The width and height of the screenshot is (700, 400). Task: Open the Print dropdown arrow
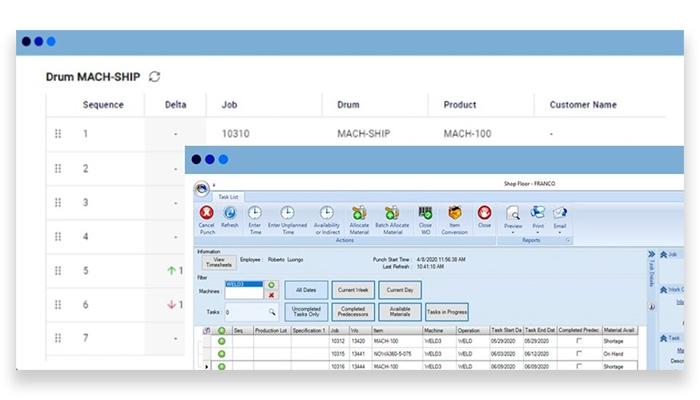538,233
